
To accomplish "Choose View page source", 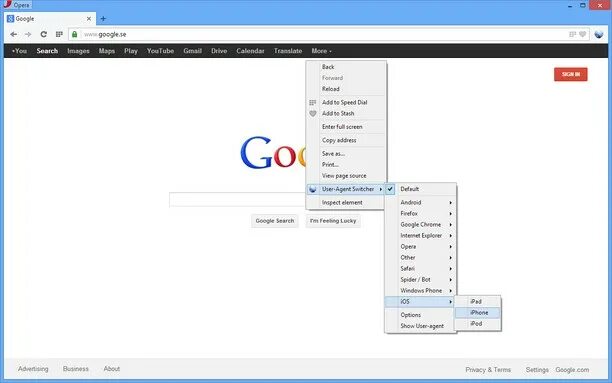I will (346, 176).
